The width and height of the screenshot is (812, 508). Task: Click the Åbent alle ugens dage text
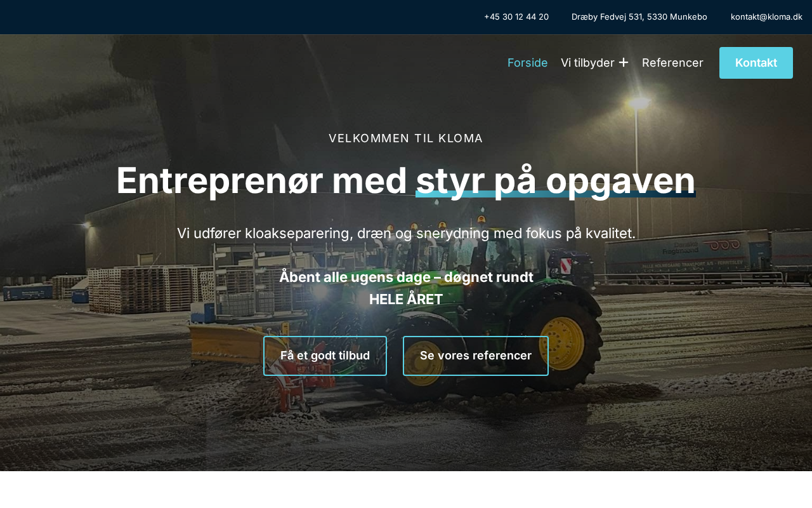point(406,277)
